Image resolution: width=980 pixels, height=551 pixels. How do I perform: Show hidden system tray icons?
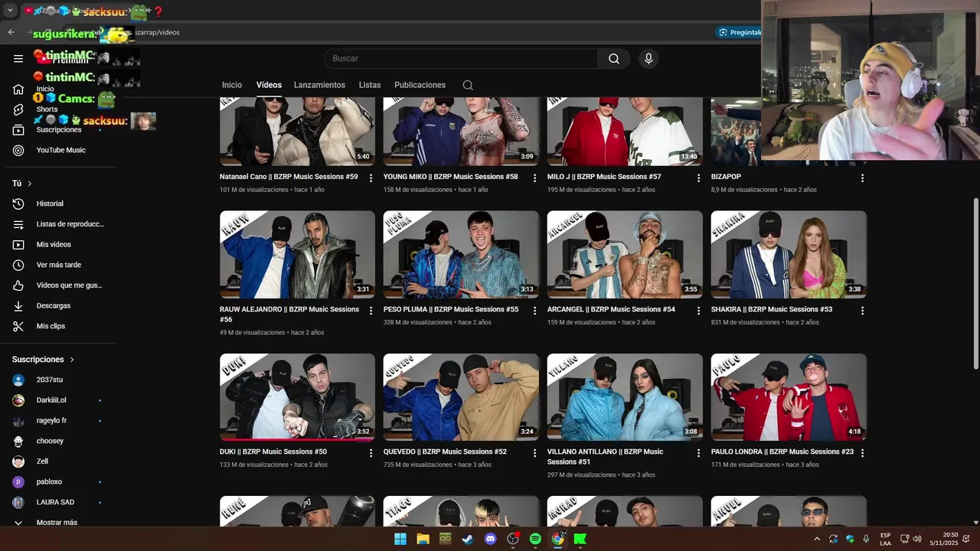tap(817, 539)
